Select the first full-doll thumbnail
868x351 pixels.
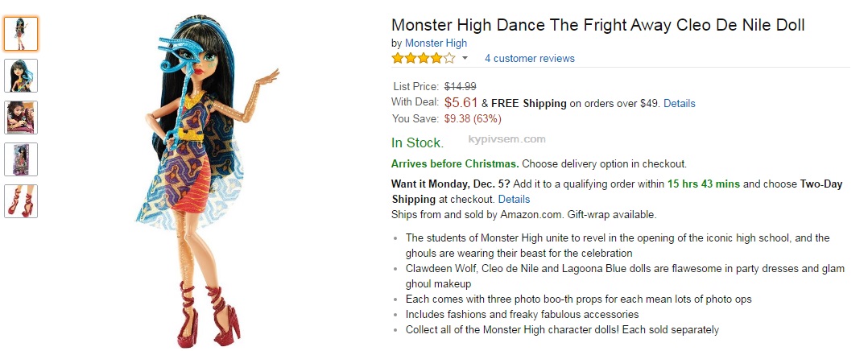coord(21,33)
